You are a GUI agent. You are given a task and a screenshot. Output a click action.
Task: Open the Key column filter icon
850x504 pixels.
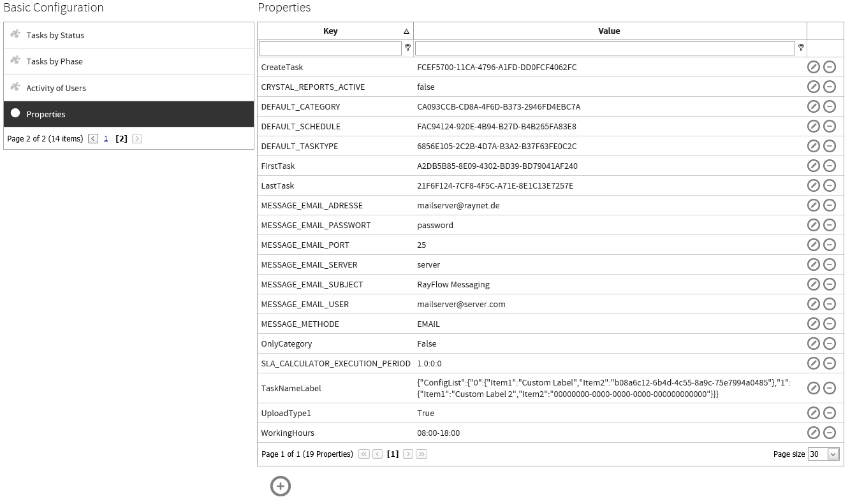[x=407, y=47]
